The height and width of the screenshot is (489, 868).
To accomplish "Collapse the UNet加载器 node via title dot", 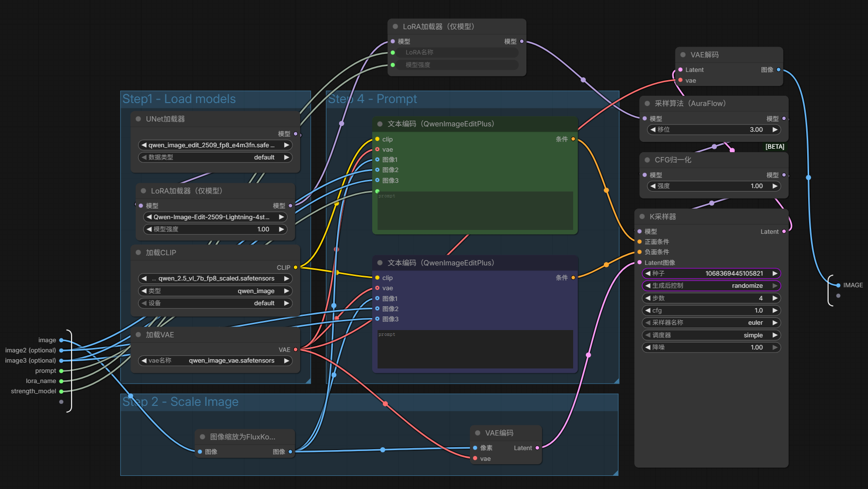I will pyautogui.click(x=138, y=119).
